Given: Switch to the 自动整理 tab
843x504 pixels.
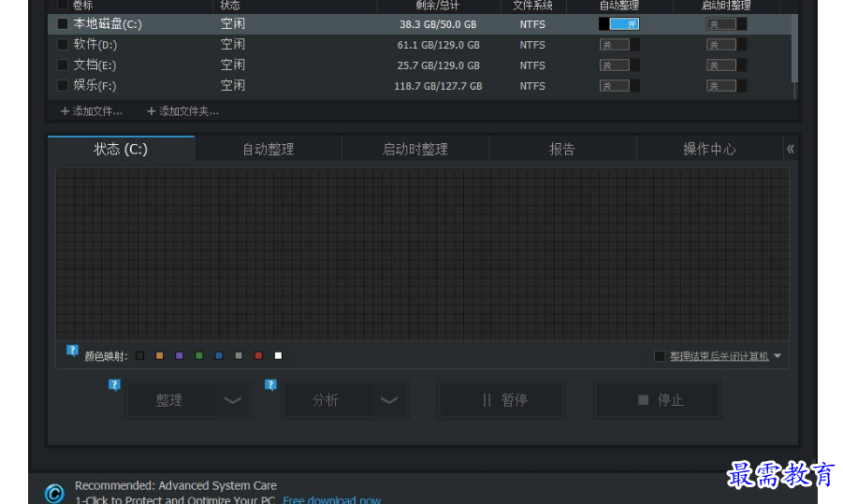Looking at the screenshot, I should pyautogui.click(x=268, y=149).
